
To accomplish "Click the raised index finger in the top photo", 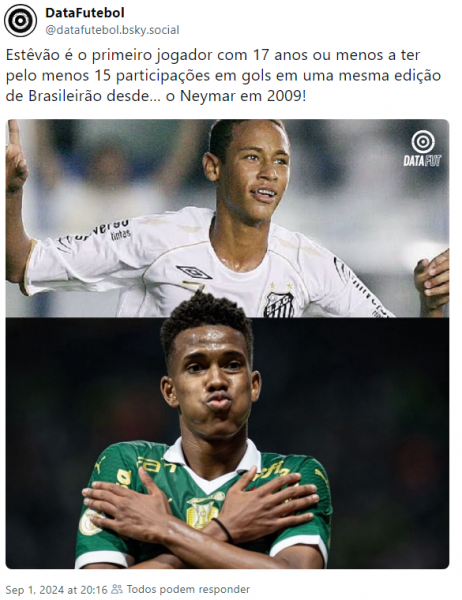I will tap(12, 136).
